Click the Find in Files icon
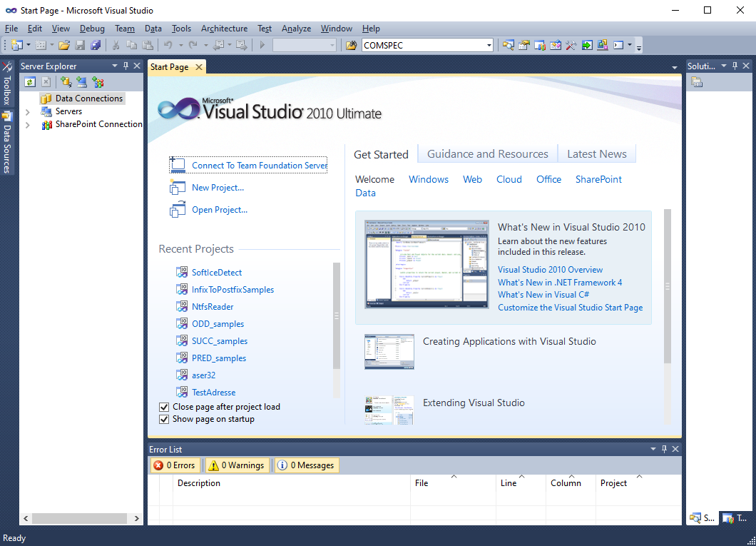The width and height of the screenshot is (756, 546). [x=351, y=45]
